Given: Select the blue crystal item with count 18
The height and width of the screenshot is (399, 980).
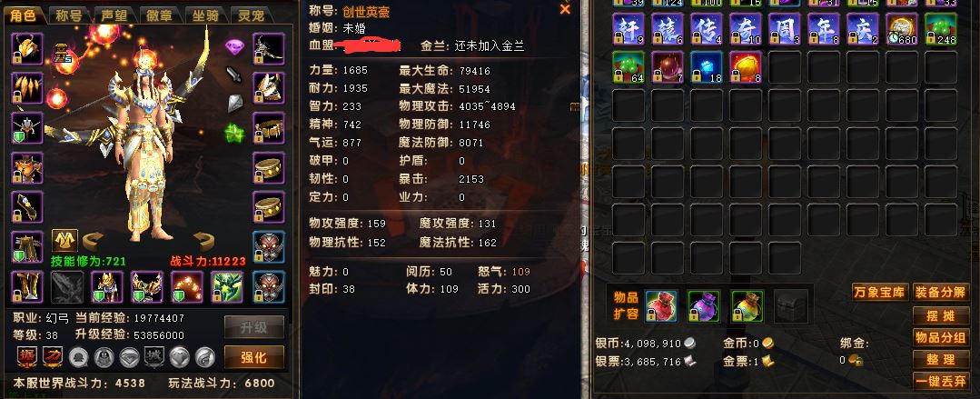Looking at the screenshot, I should [x=707, y=67].
